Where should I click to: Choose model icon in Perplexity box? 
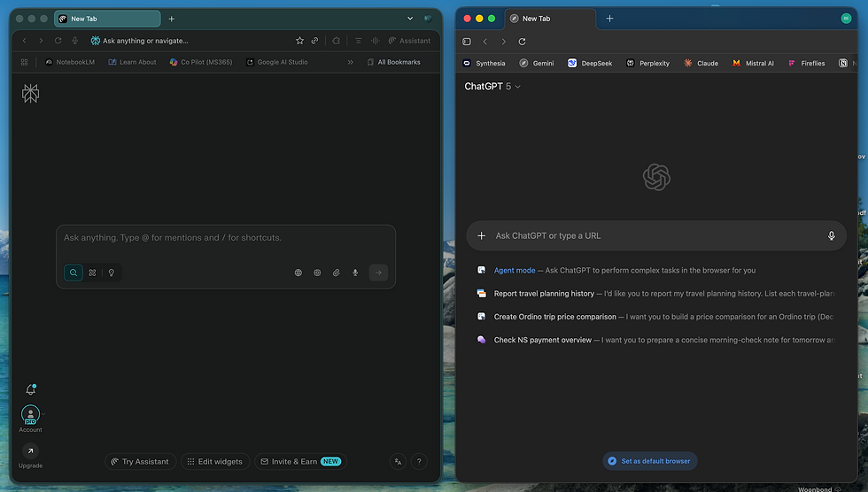point(317,273)
